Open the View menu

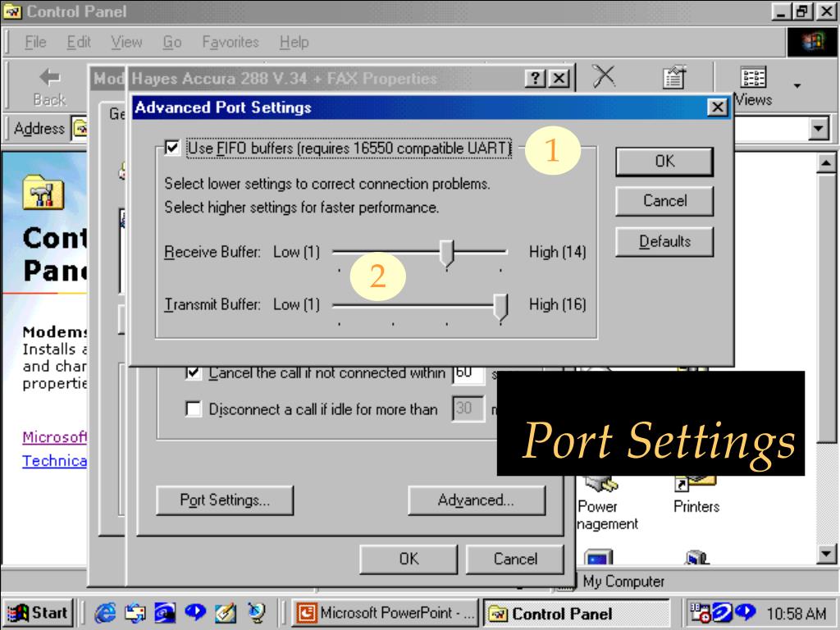(x=126, y=43)
